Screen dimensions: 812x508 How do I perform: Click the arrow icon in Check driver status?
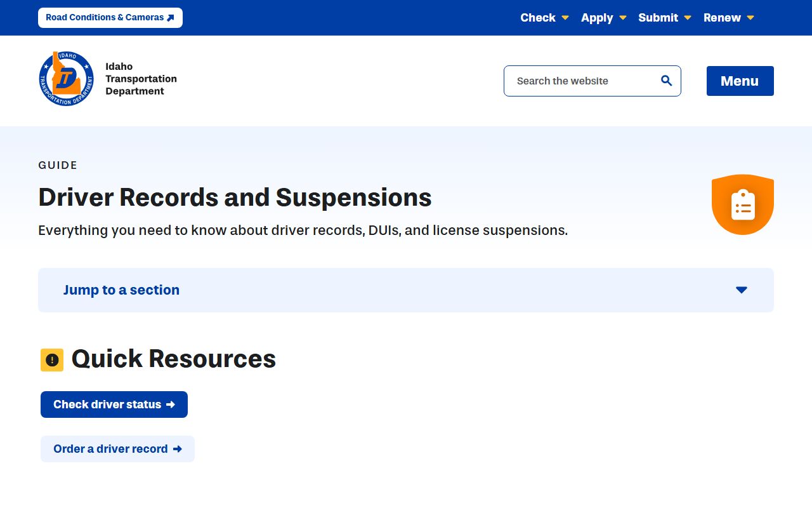tap(170, 404)
